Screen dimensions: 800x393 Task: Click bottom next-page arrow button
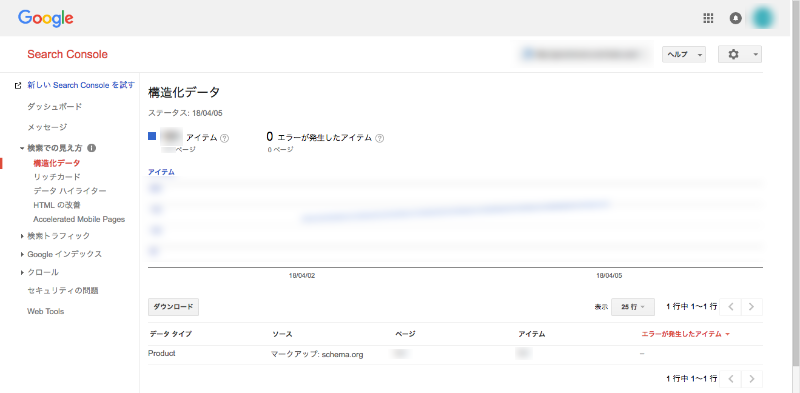751,379
